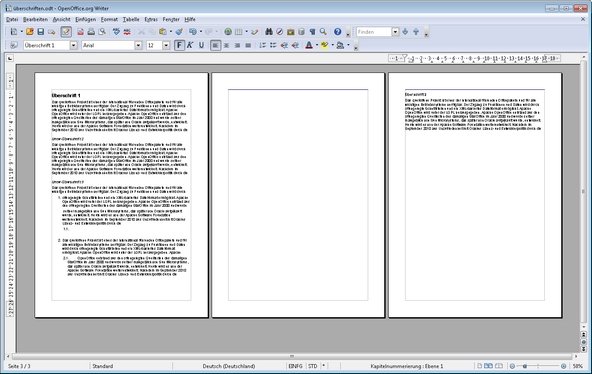
Task: Open the Format menu
Action: click(109, 19)
